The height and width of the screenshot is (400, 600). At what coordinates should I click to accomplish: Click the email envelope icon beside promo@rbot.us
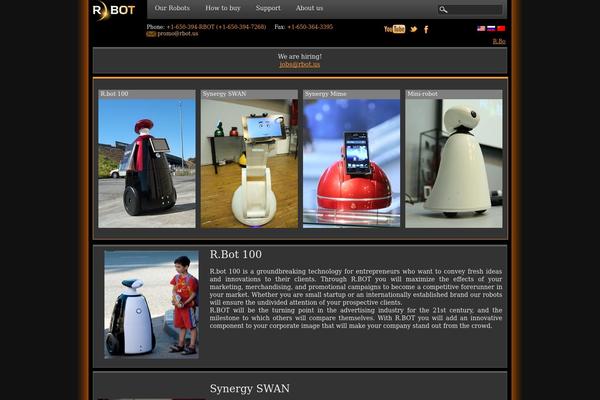click(x=151, y=34)
